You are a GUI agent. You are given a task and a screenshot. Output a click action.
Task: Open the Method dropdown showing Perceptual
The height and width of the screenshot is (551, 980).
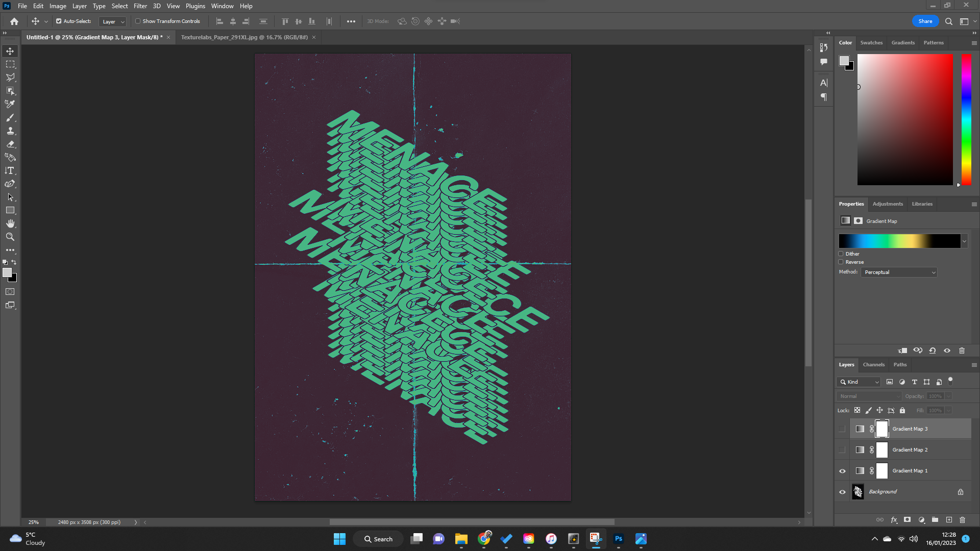(898, 272)
